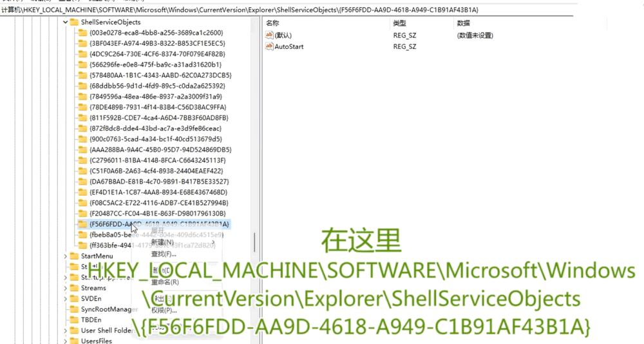644x344 pixels.
Task: Select the StartMenu folder icon
Action: [x=74, y=256]
